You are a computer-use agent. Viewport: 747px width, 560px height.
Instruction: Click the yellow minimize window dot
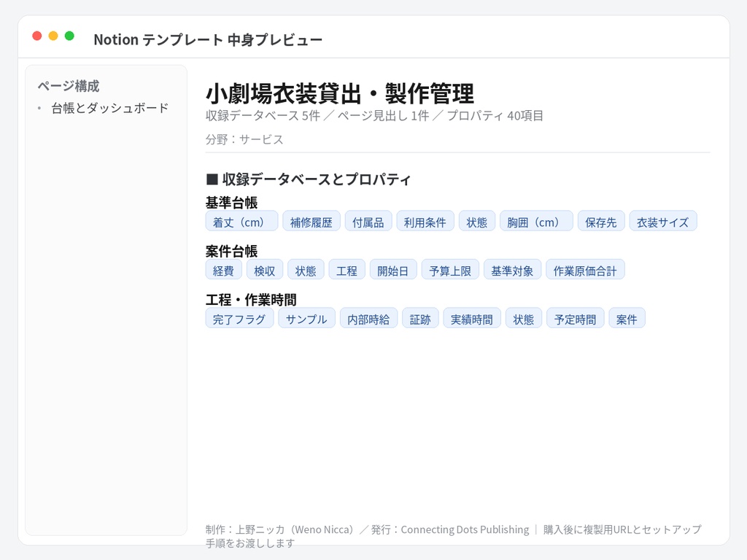pos(53,36)
